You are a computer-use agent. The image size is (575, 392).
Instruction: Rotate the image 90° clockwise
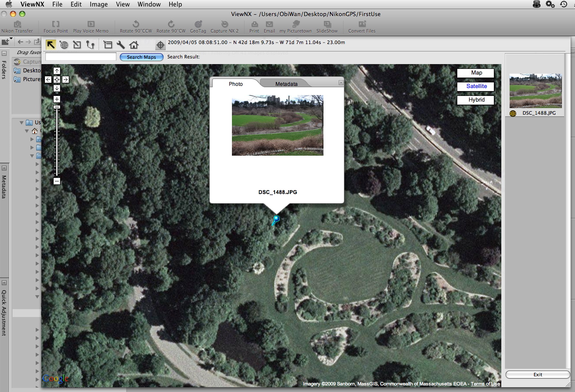coord(171,27)
